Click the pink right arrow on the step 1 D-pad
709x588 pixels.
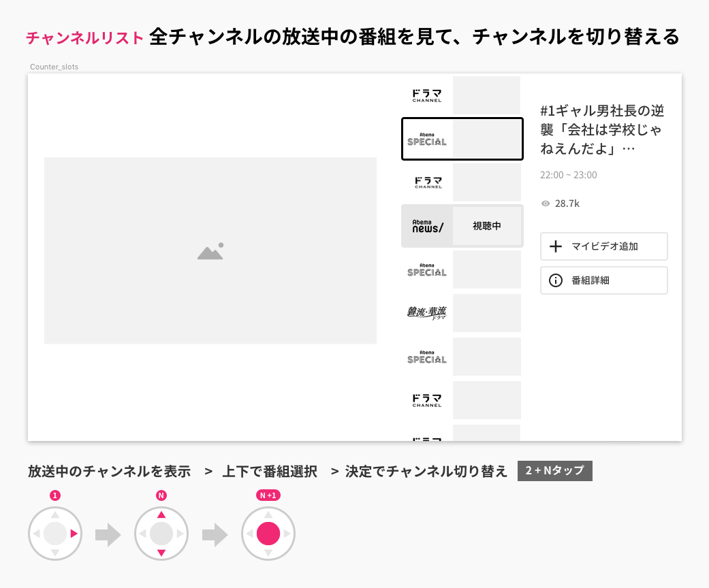pyautogui.click(x=74, y=534)
